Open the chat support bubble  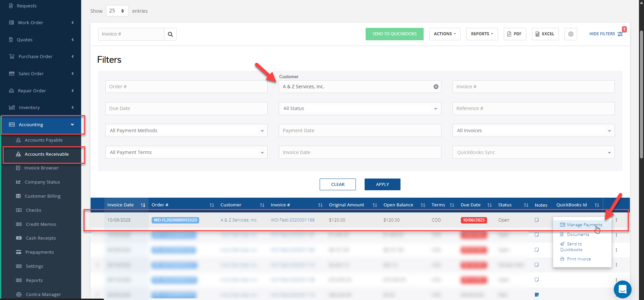tap(622, 289)
